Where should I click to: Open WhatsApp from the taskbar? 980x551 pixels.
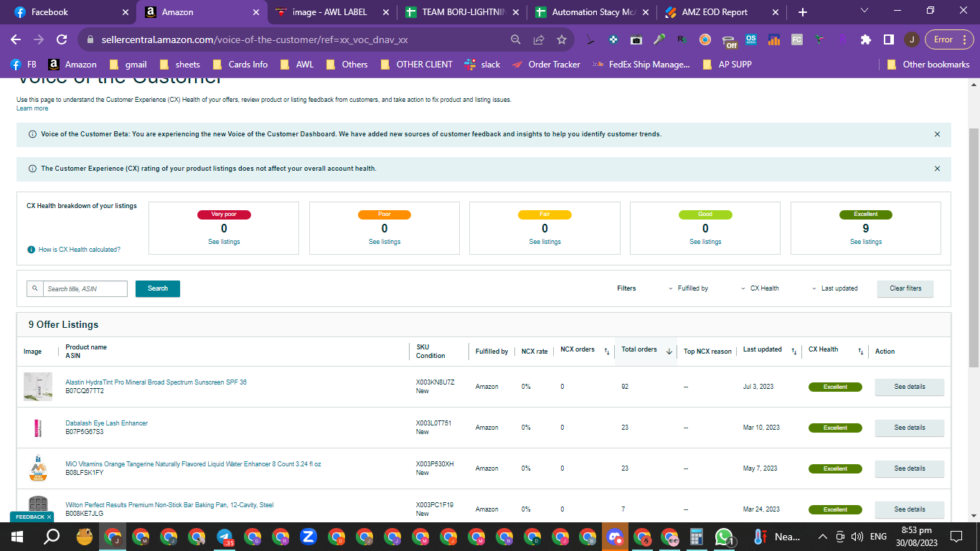click(724, 537)
